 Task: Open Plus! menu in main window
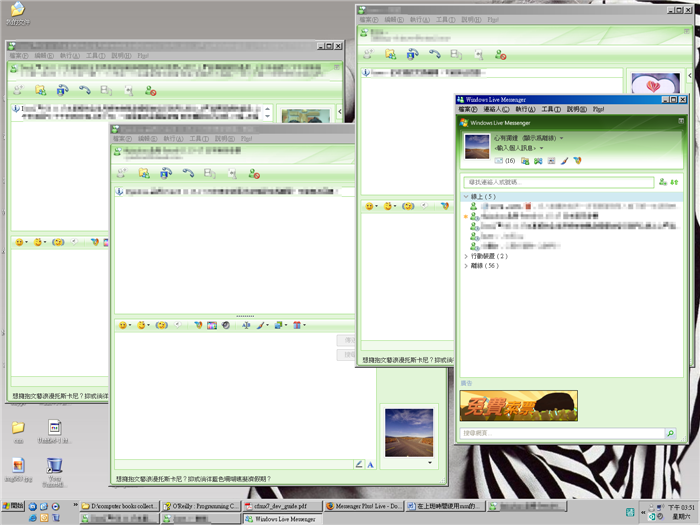coord(598,109)
